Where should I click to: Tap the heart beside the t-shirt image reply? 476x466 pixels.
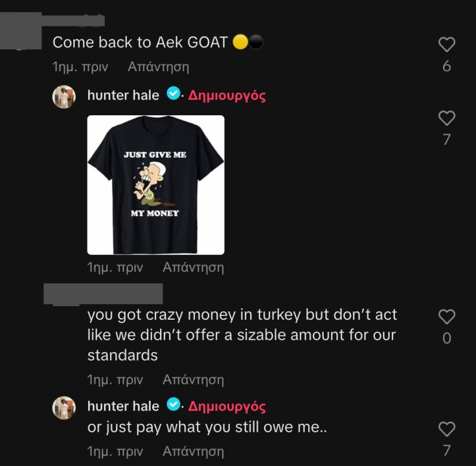coord(447,118)
